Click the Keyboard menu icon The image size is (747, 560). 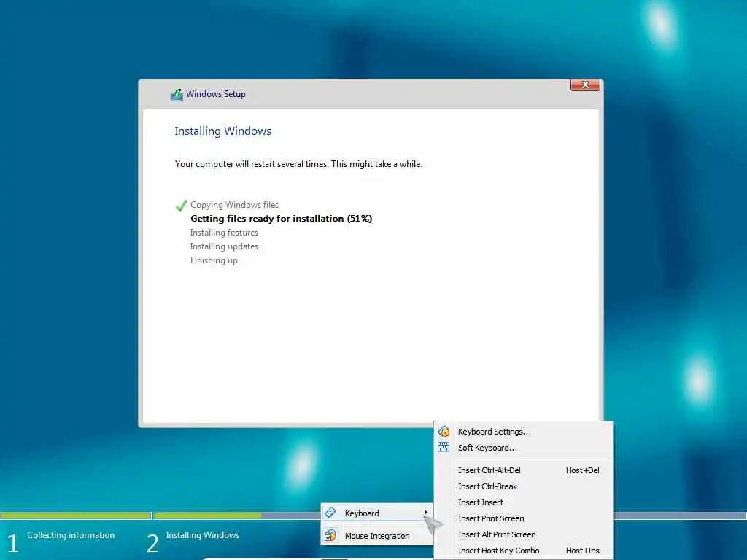330,513
